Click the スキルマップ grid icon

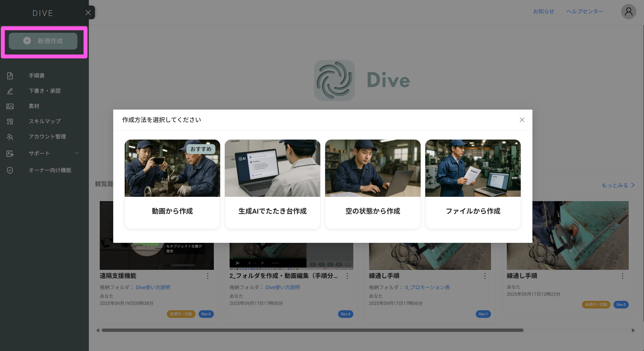tap(10, 121)
